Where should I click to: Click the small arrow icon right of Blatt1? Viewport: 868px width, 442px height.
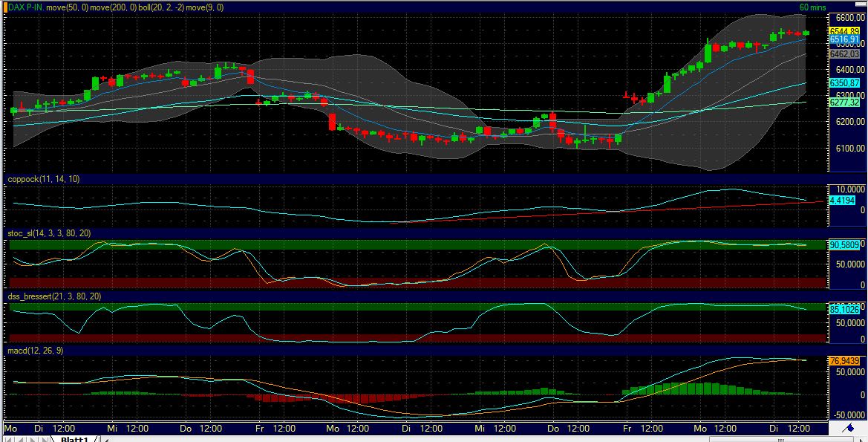tap(106, 440)
